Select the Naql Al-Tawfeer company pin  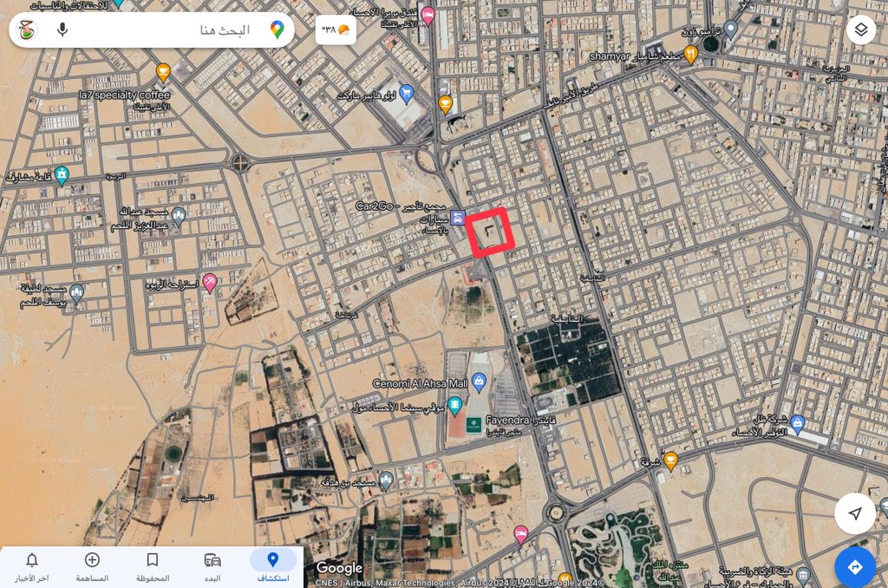coord(798,424)
